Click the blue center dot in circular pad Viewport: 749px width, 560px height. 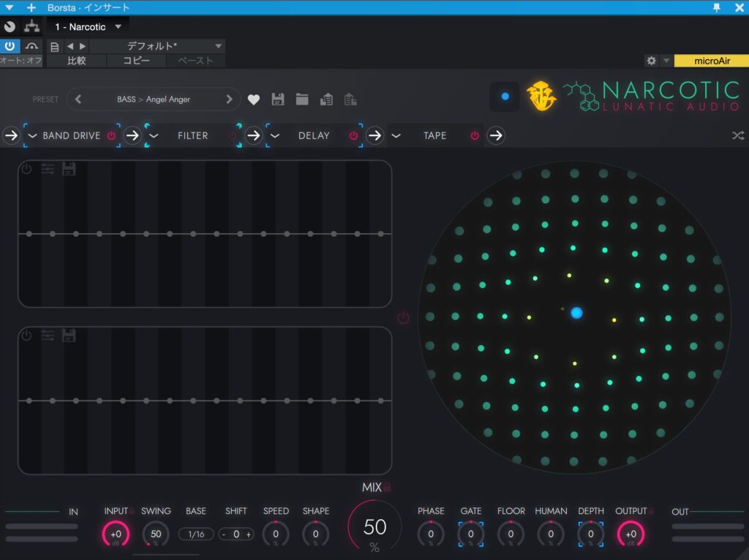576,313
